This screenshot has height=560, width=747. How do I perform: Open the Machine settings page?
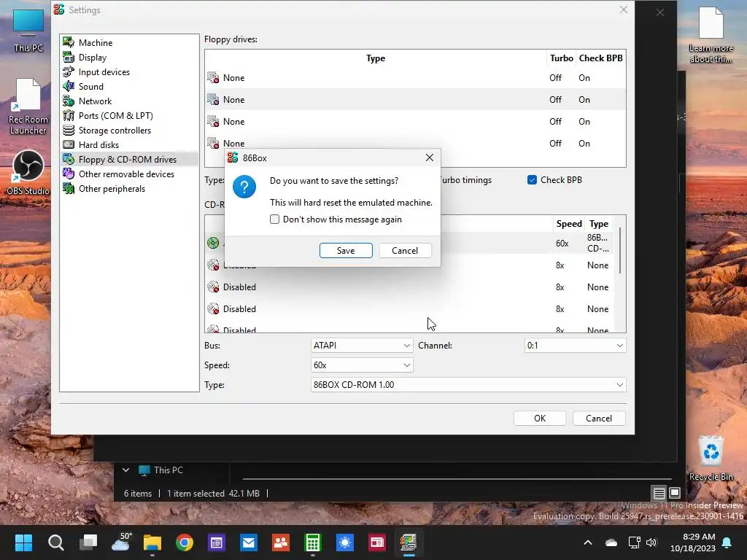(x=96, y=42)
